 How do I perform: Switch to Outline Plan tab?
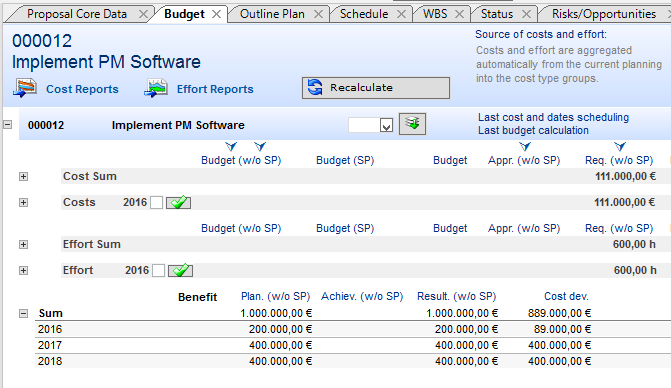coord(272,14)
